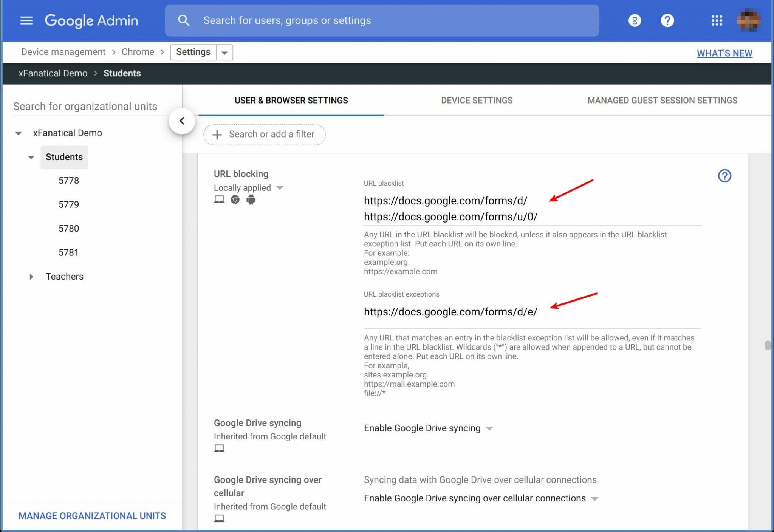774x532 pixels.
Task: Click the https://docs.google.com/forms/u/0/ blacklist line
Action: coord(450,217)
